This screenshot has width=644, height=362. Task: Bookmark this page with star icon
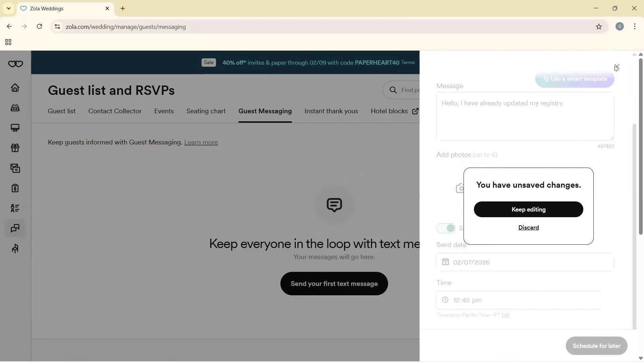point(599,27)
